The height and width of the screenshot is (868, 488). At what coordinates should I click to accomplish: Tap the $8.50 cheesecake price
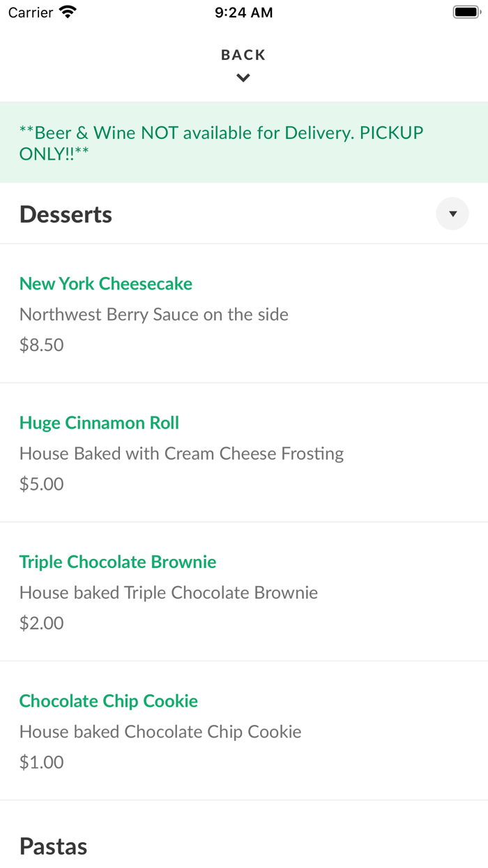(x=42, y=345)
